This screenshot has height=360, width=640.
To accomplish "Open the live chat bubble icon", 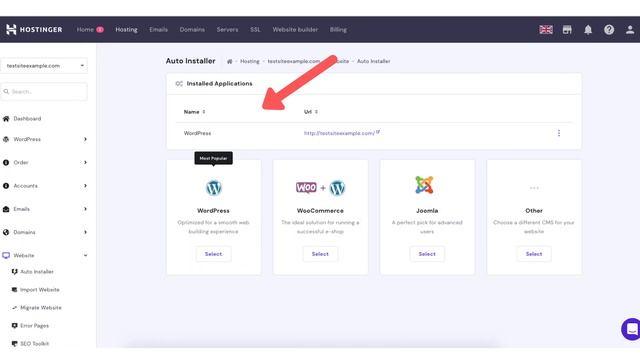I will [631, 329].
